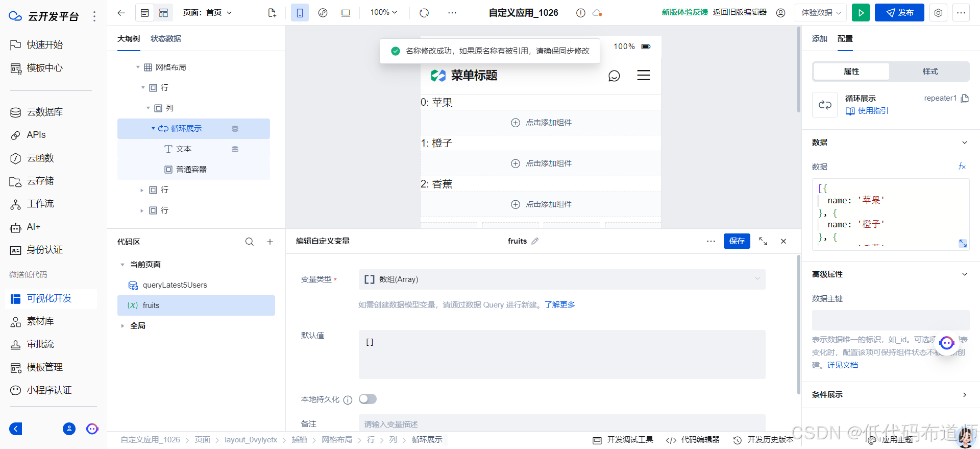980x449 pixels.
Task: Switch to the 添加 tab
Action: (820, 39)
